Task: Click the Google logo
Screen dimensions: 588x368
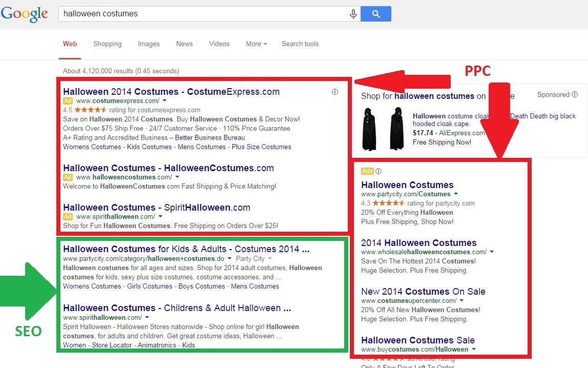Action: click(25, 14)
